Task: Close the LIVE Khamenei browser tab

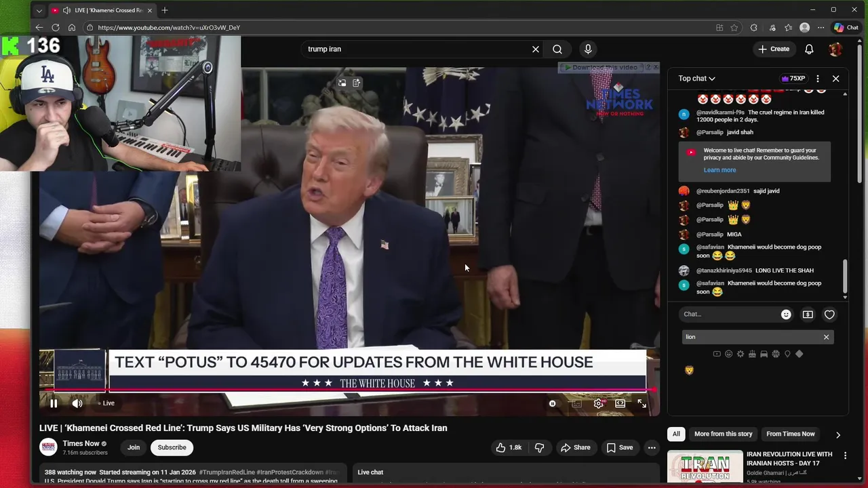Action: (150, 10)
